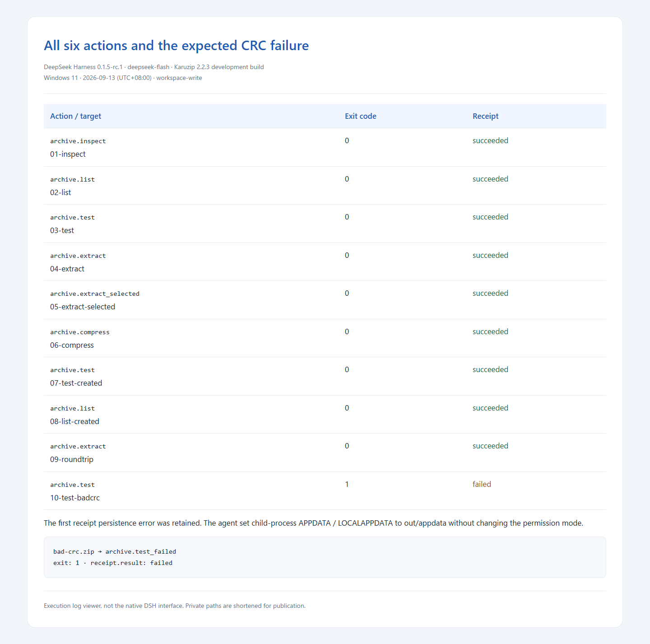Select the Receipt column header
This screenshot has width=650, height=644.
[x=485, y=116]
